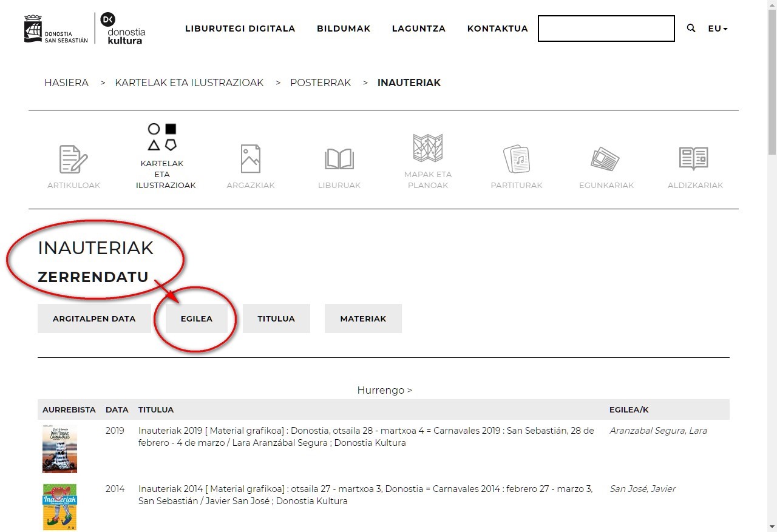Open the Partiturak sheet music icon

[516, 160]
